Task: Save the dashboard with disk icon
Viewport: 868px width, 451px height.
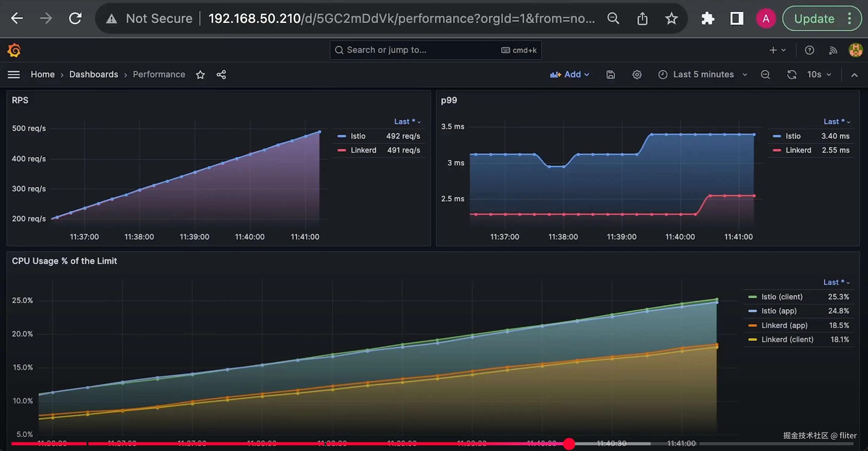Action: coord(610,74)
